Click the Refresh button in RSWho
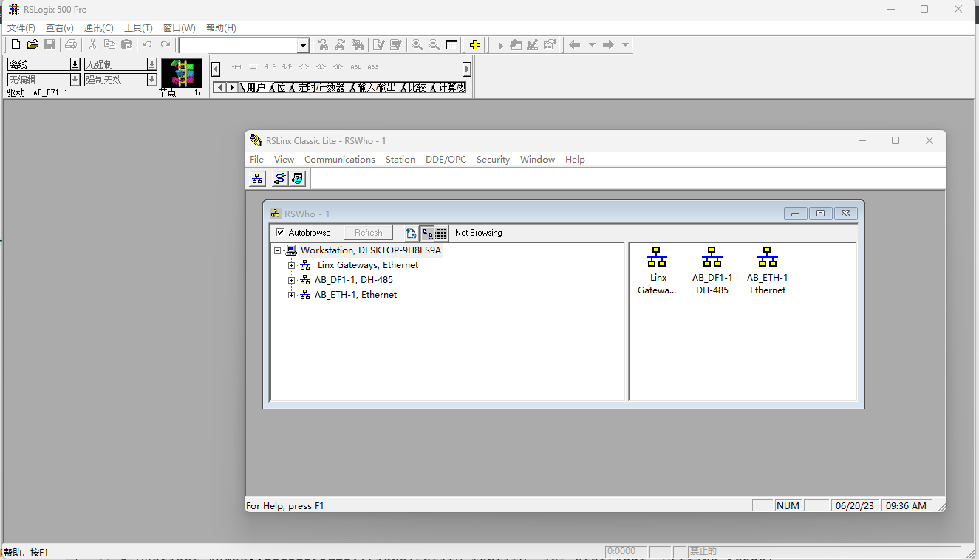 coord(369,233)
